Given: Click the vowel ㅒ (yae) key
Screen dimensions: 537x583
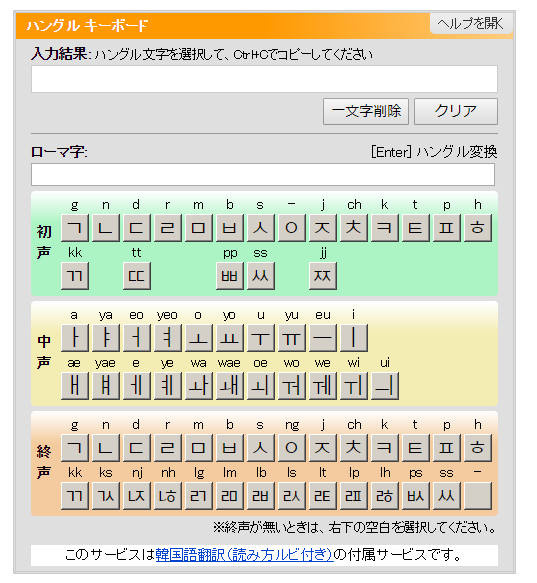Looking at the screenshot, I should [106, 386].
